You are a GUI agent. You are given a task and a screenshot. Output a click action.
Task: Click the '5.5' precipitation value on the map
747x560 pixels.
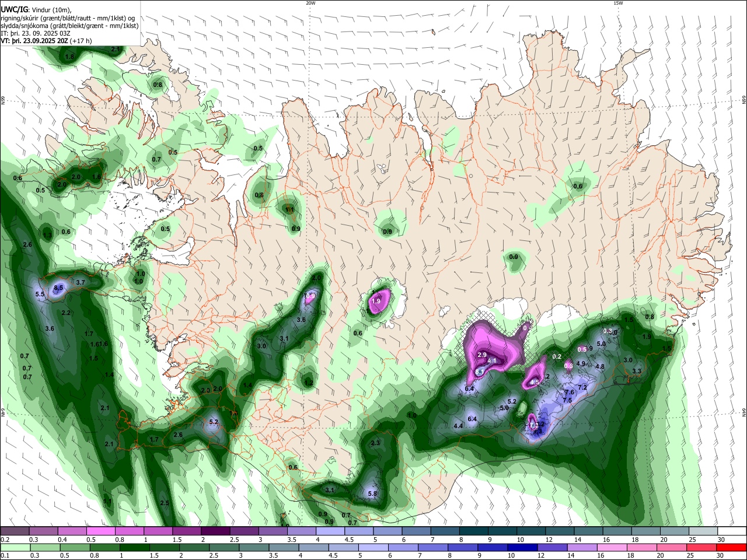tap(40, 295)
